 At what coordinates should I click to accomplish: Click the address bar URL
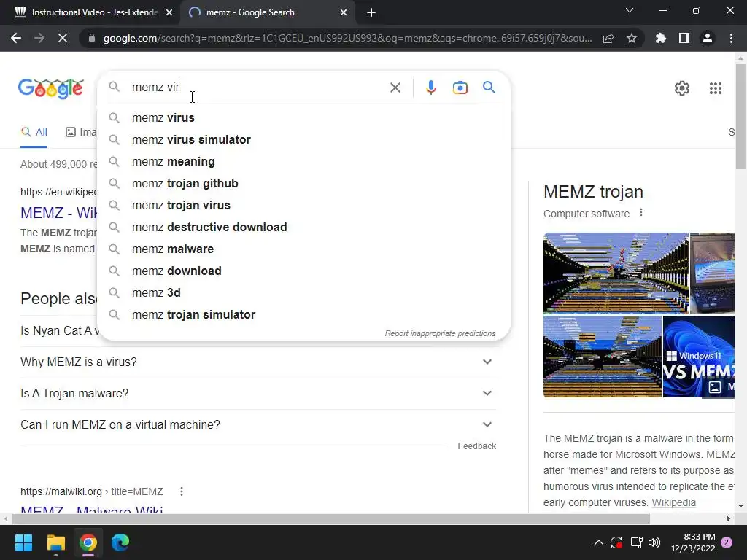click(347, 38)
